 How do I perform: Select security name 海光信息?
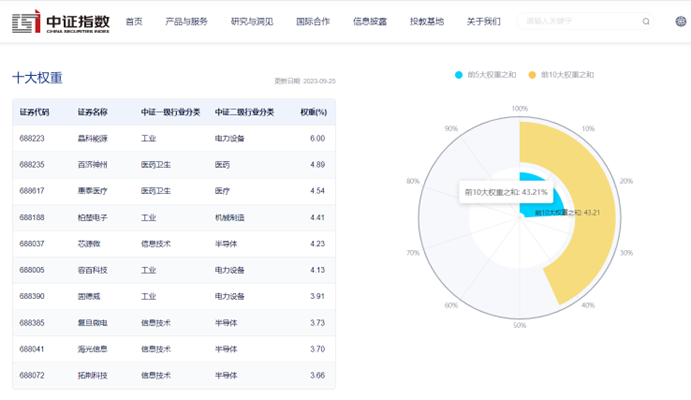coord(93,349)
